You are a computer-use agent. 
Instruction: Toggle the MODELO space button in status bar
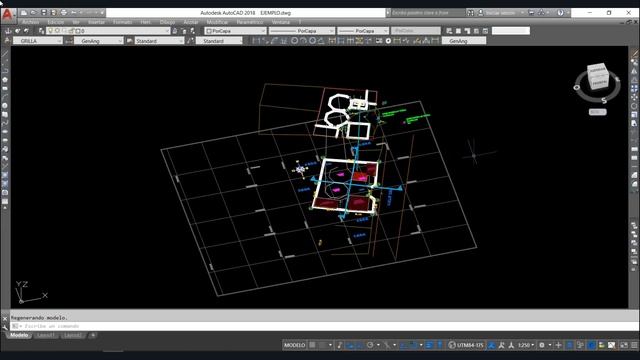pos(294,345)
